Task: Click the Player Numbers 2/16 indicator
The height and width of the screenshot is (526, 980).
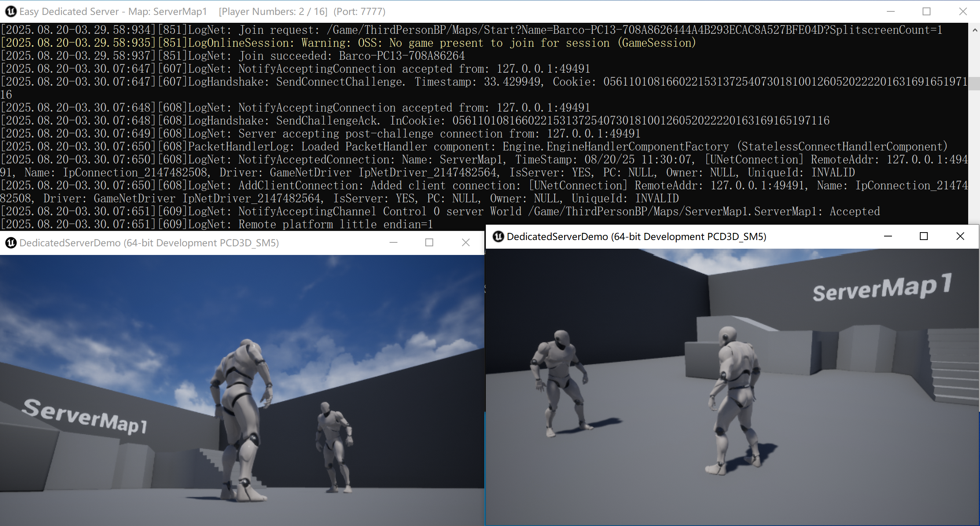Action: [273, 11]
